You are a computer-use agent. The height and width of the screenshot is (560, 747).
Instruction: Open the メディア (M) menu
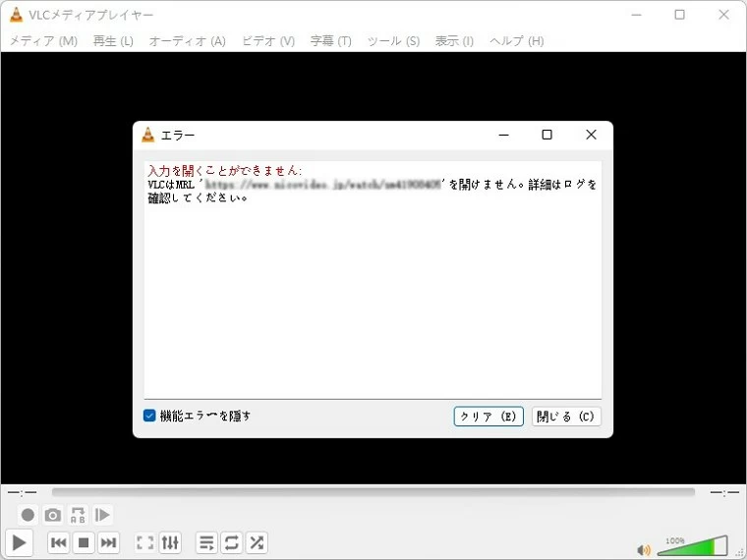(43, 41)
